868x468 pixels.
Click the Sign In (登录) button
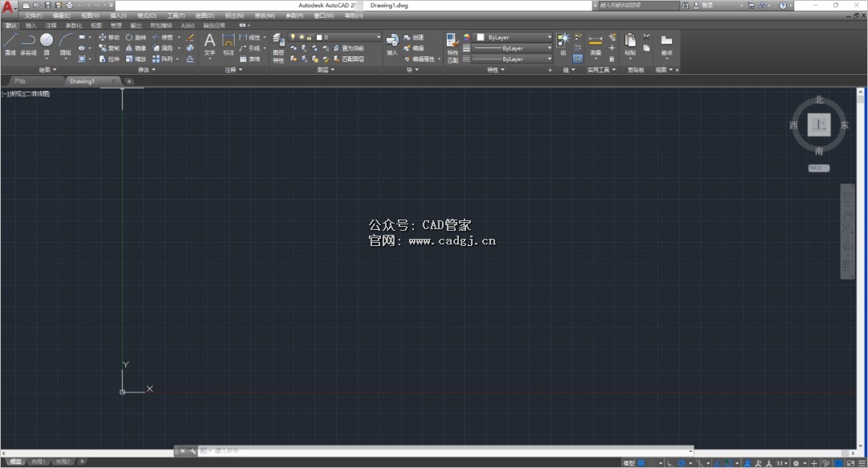[x=703, y=5]
